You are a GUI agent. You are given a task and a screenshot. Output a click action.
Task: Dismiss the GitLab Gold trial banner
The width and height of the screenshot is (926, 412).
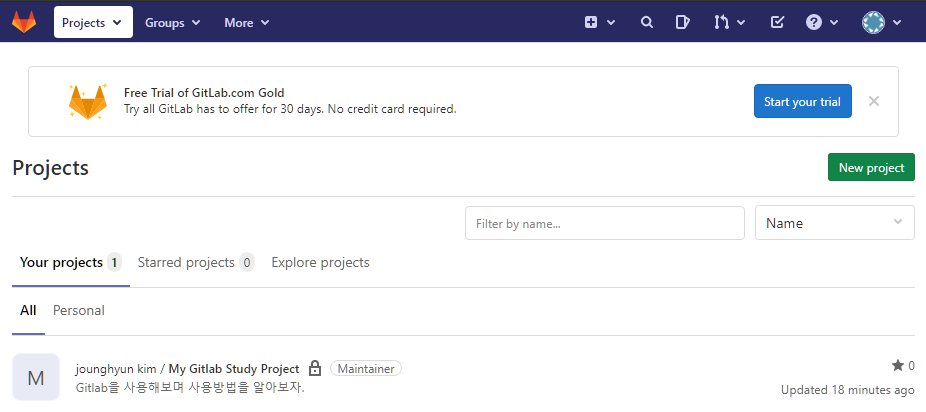[874, 101]
